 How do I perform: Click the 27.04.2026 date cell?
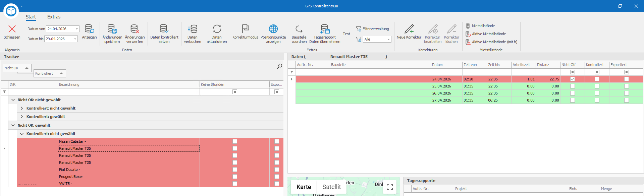446,100
